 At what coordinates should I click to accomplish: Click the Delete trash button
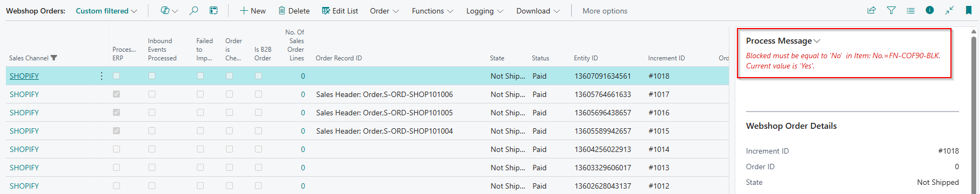point(294,11)
